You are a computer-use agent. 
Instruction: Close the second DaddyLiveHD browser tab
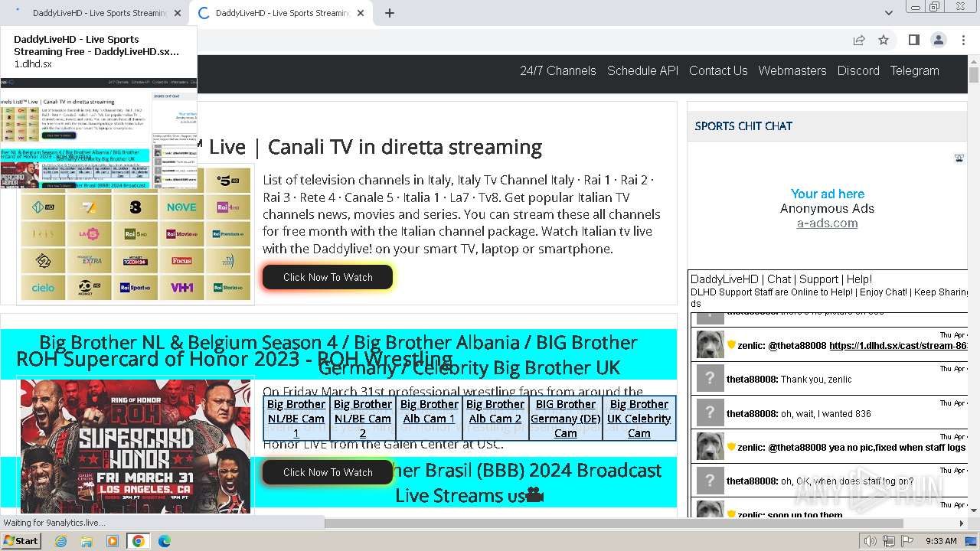(360, 13)
